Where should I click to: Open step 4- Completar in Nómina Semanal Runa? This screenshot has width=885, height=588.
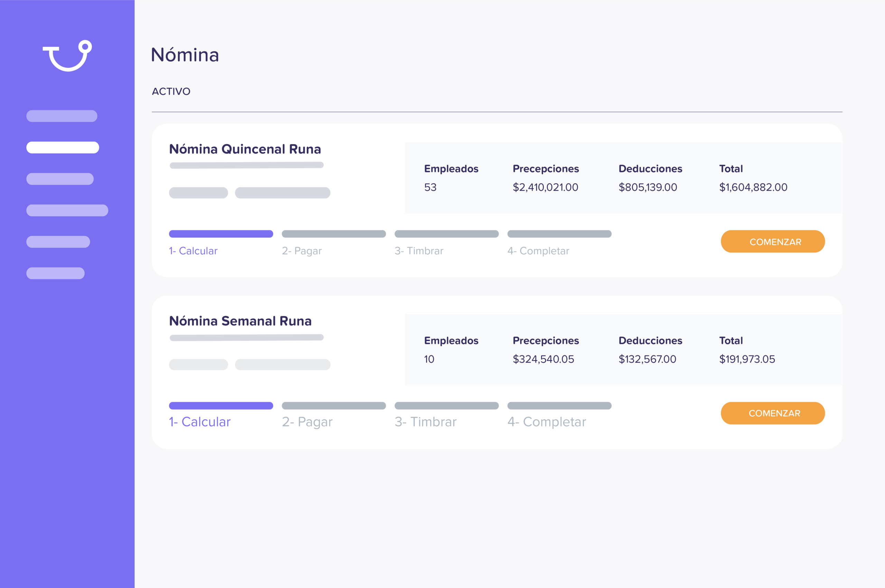(547, 421)
